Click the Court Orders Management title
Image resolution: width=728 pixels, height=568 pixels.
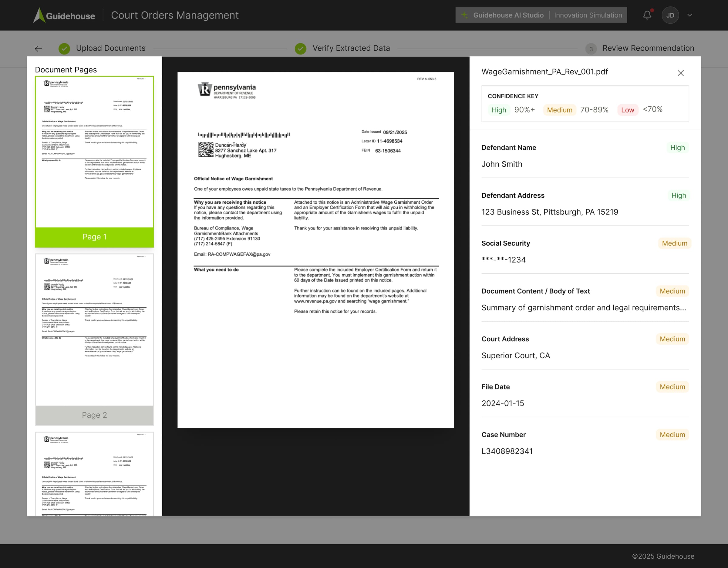click(x=175, y=15)
